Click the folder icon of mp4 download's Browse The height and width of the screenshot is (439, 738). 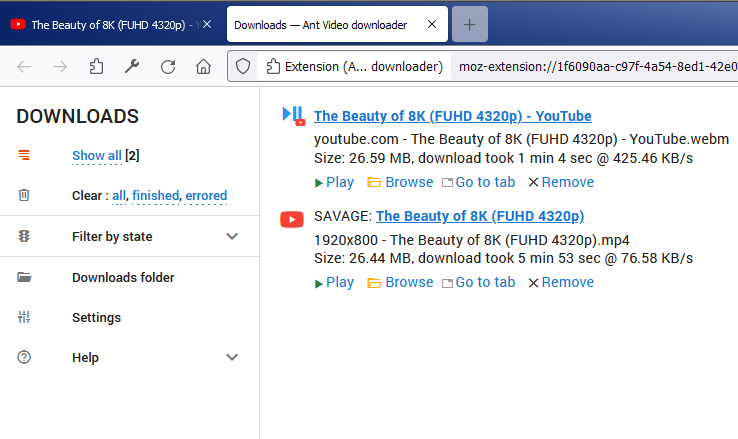(x=374, y=283)
